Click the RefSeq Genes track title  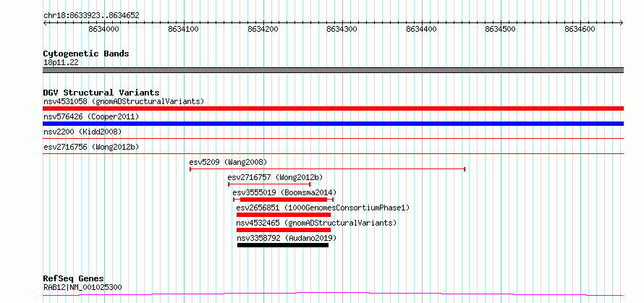tap(74, 279)
